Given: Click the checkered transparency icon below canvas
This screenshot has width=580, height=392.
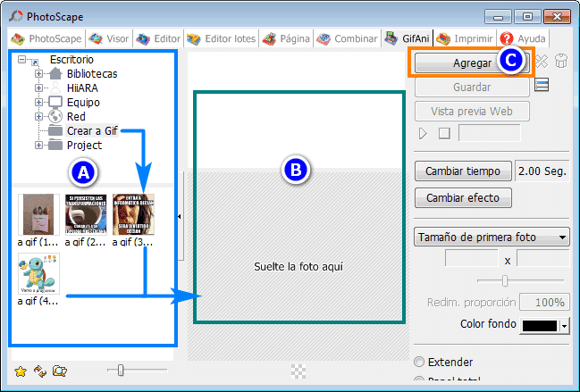Looking at the screenshot, I should (298, 371).
